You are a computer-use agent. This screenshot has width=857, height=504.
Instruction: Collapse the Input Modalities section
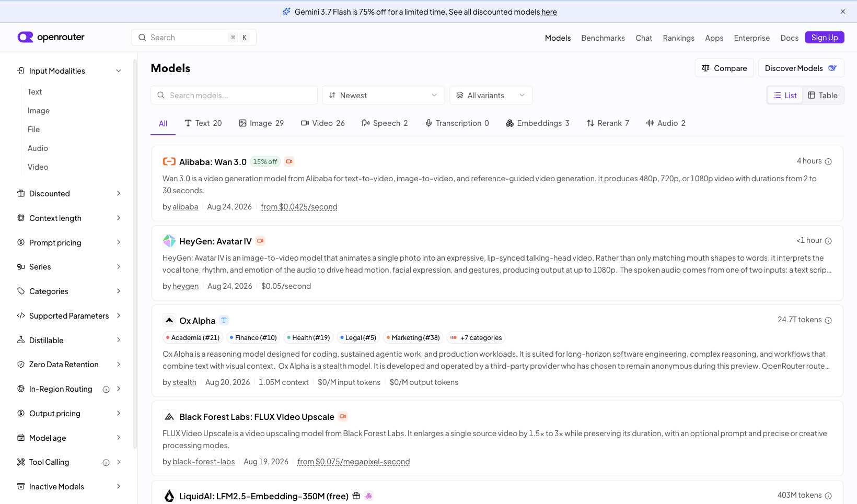tap(69, 71)
